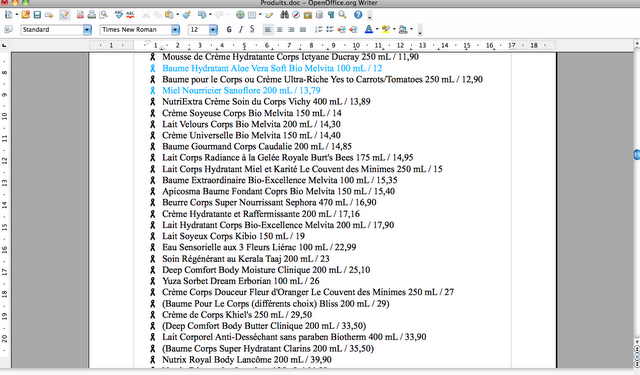Toggle Underline (S) formatting
640x375 pixels.
pos(252,29)
